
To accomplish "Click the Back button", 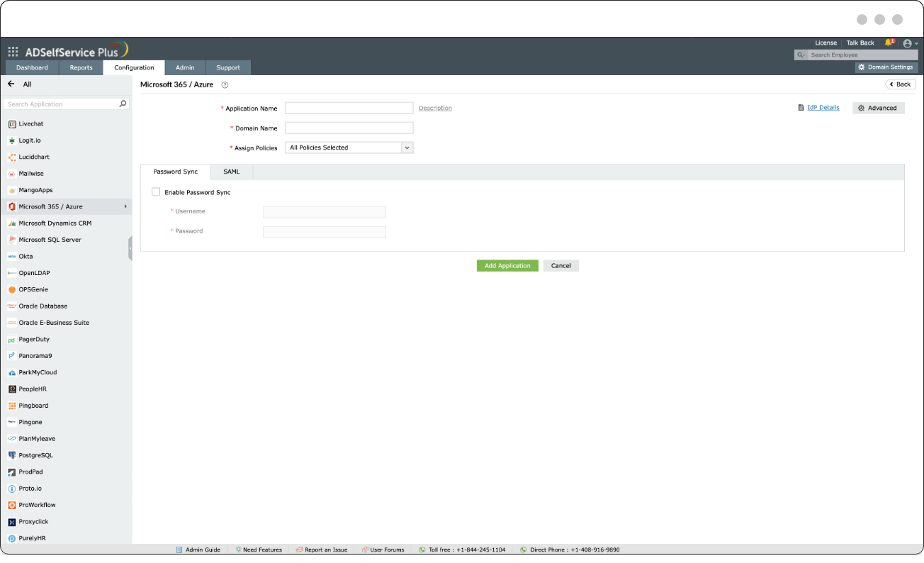I will click(x=900, y=84).
